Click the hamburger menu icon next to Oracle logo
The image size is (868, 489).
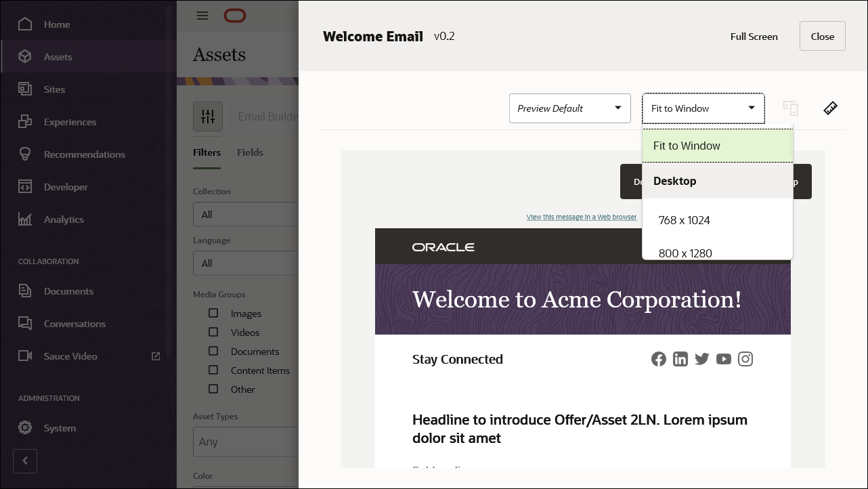click(202, 16)
